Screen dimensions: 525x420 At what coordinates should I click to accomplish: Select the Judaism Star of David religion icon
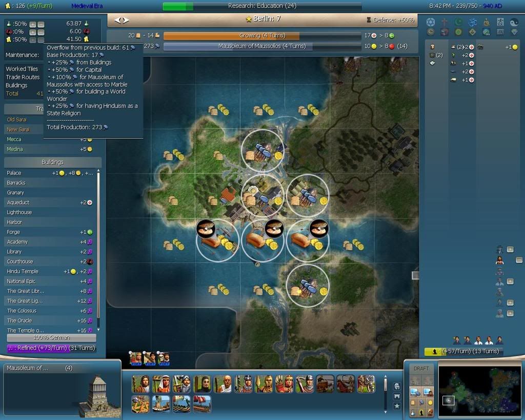tap(430, 22)
